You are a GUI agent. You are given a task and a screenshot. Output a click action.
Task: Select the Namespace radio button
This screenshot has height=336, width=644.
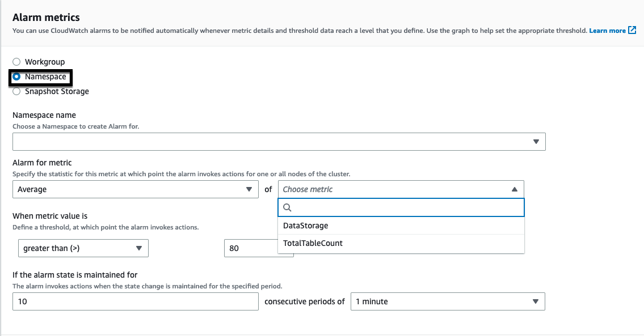click(x=17, y=76)
